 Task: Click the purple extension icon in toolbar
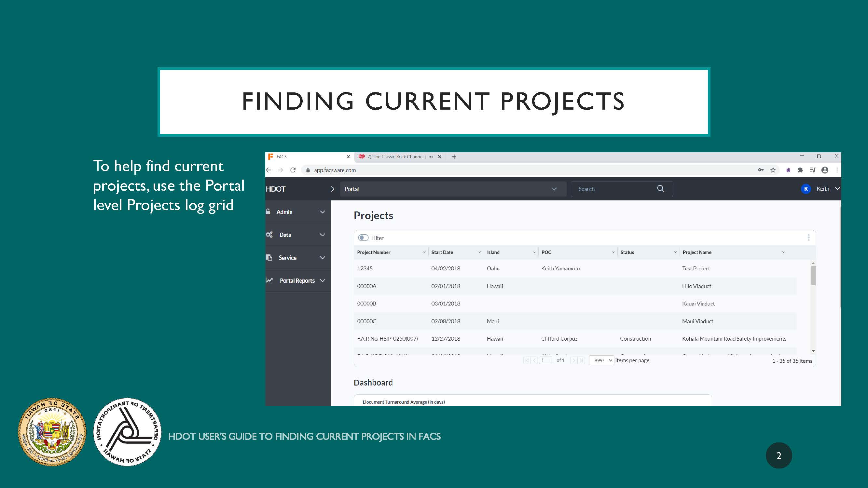click(x=788, y=170)
